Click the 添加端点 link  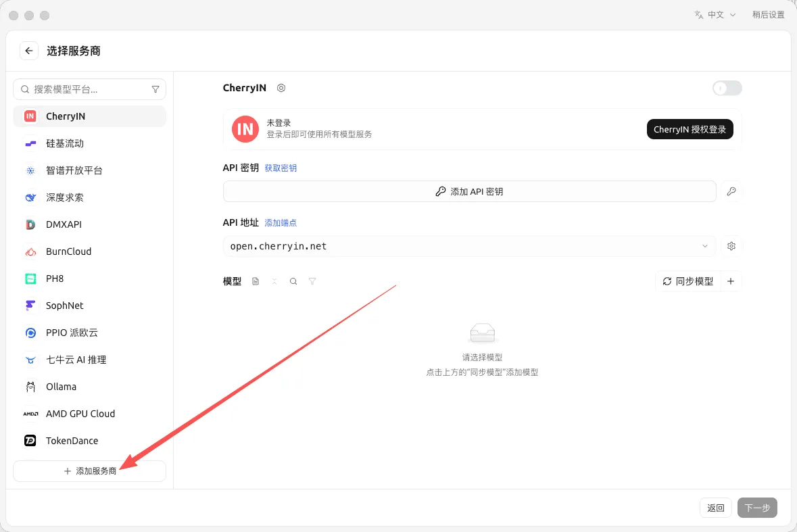(x=281, y=223)
